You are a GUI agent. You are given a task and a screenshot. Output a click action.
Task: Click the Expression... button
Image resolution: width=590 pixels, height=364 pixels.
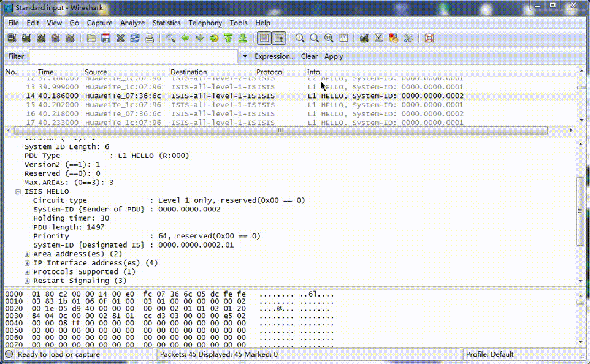pos(275,56)
